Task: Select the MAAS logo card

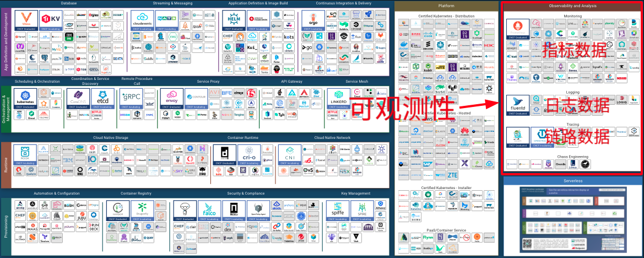Action: click(33, 227)
